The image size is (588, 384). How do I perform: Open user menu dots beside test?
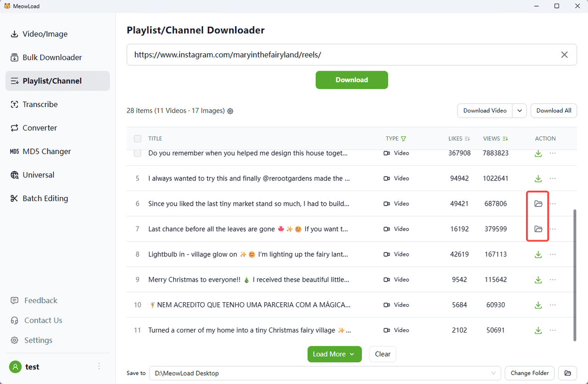[x=99, y=366]
